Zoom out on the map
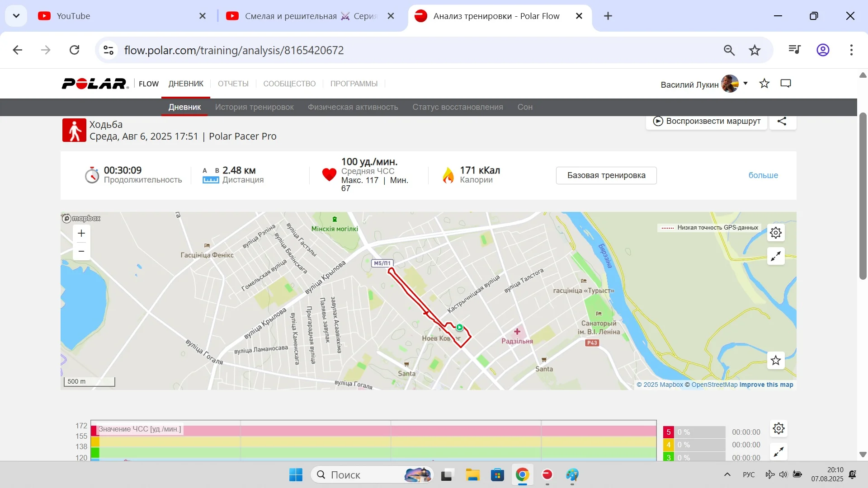This screenshot has height=488, width=868. click(x=81, y=251)
